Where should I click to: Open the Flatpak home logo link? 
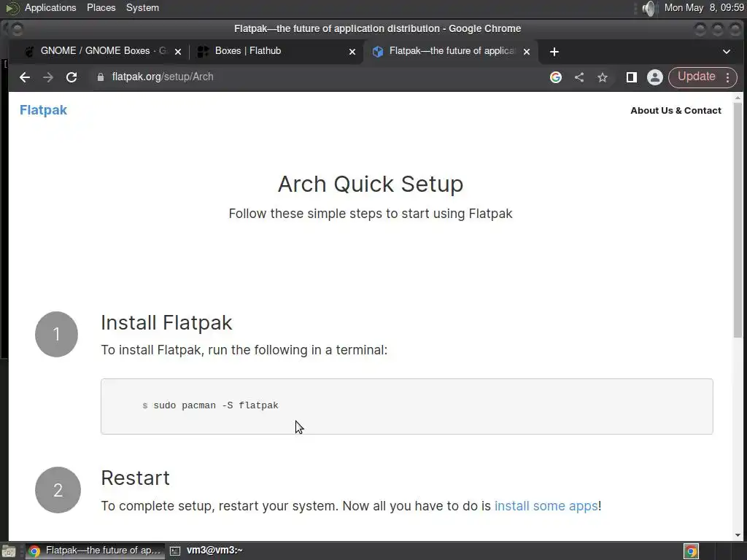point(43,110)
